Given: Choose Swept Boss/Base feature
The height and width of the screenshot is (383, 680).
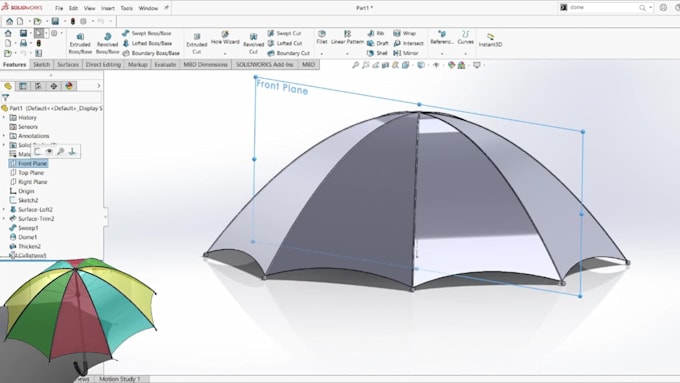Looking at the screenshot, I should [x=147, y=33].
